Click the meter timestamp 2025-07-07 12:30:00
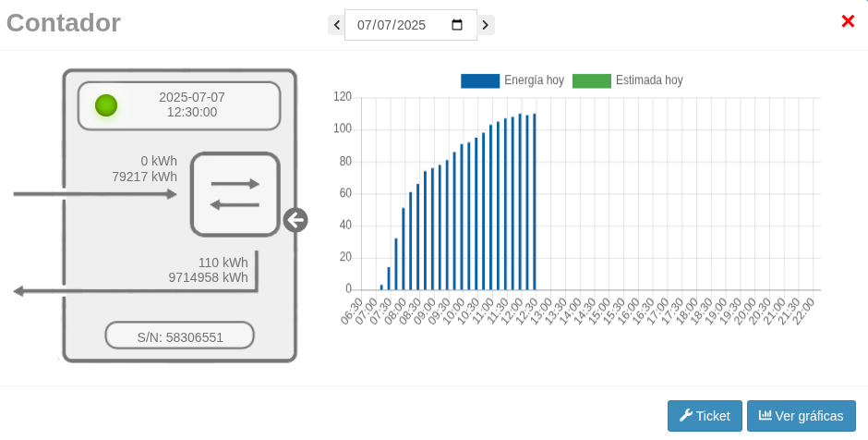This screenshot has height=440, width=868. coord(192,104)
